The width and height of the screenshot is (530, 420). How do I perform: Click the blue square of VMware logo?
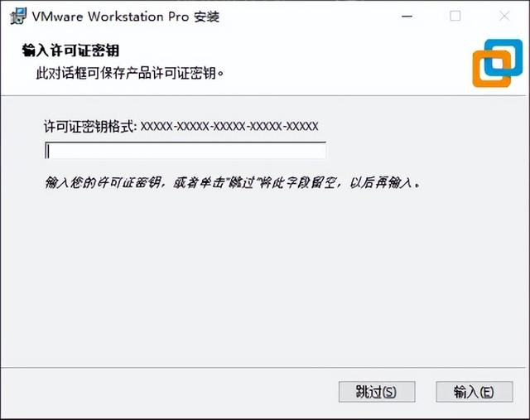pyautogui.click(x=503, y=58)
